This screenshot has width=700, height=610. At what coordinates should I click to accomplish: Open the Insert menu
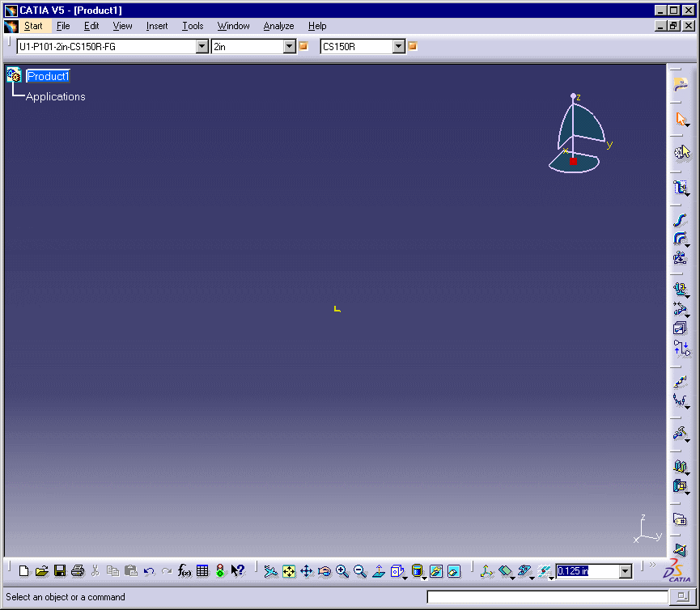(x=157, y=26)
